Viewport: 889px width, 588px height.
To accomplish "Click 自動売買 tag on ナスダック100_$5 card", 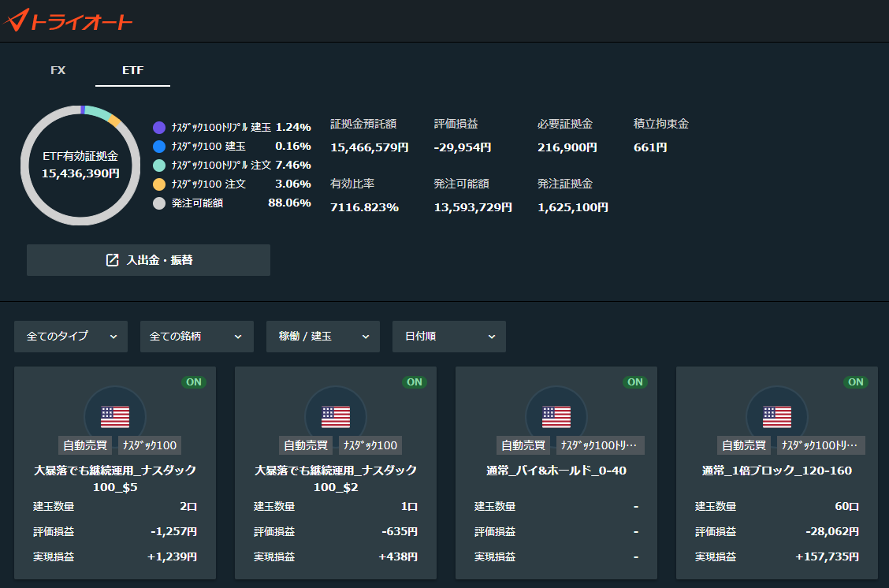I will (85, 445).
